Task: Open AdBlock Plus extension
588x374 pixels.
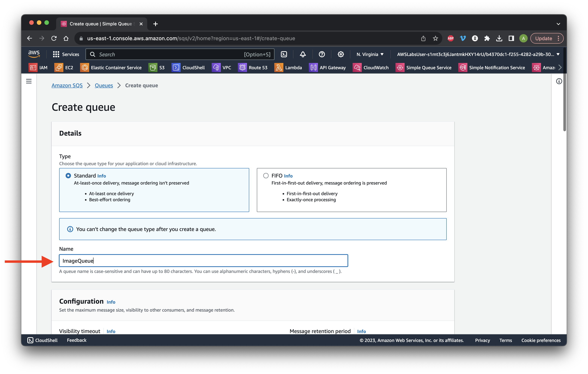Action: 451,38
